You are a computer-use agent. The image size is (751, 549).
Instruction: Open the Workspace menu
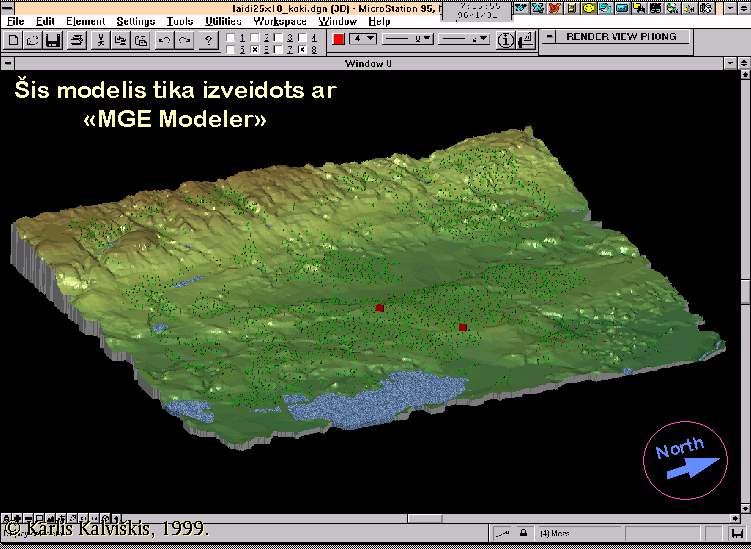point(280,22)
